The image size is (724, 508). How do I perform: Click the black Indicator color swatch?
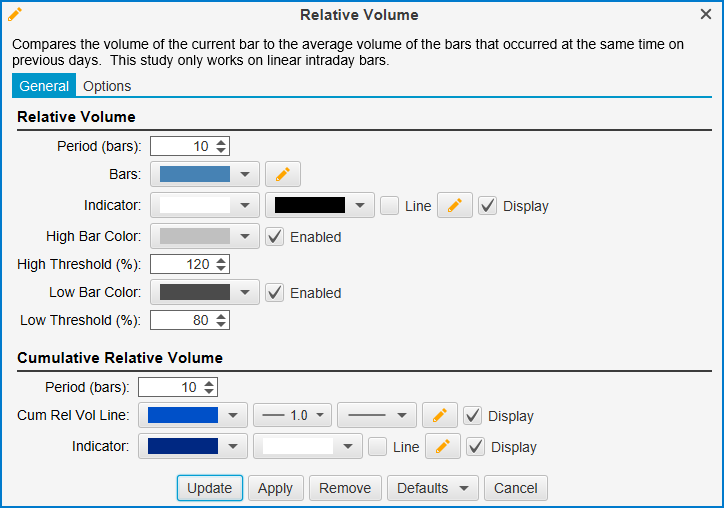pos(310,206)
